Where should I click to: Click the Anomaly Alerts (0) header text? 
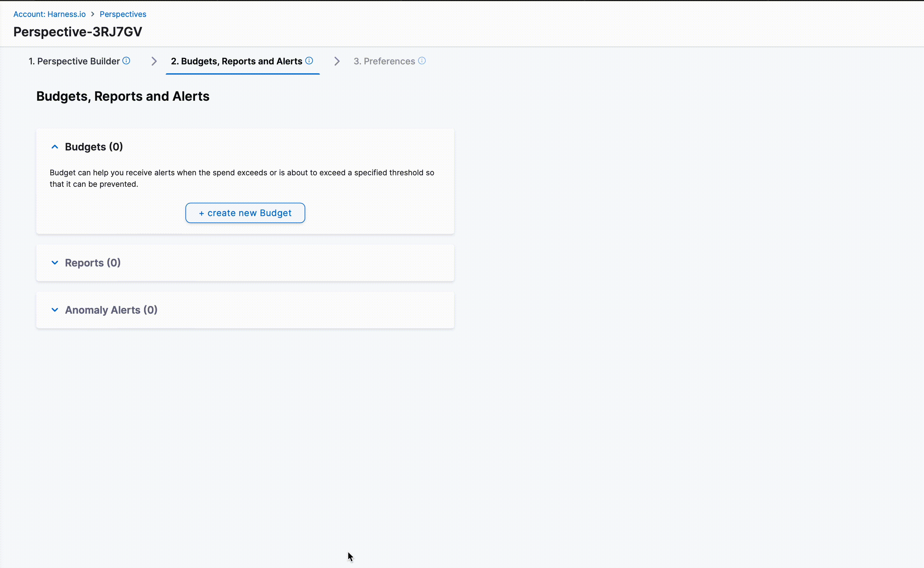pyautogui.click(x=111, y=310)
